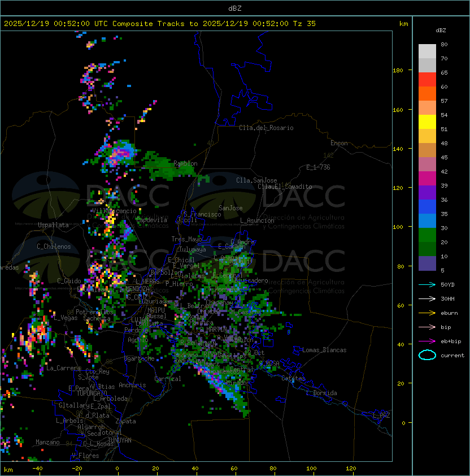470x476 pixels.
Task: Click the 'Zapata' label on the map
Action: (125, 421)
